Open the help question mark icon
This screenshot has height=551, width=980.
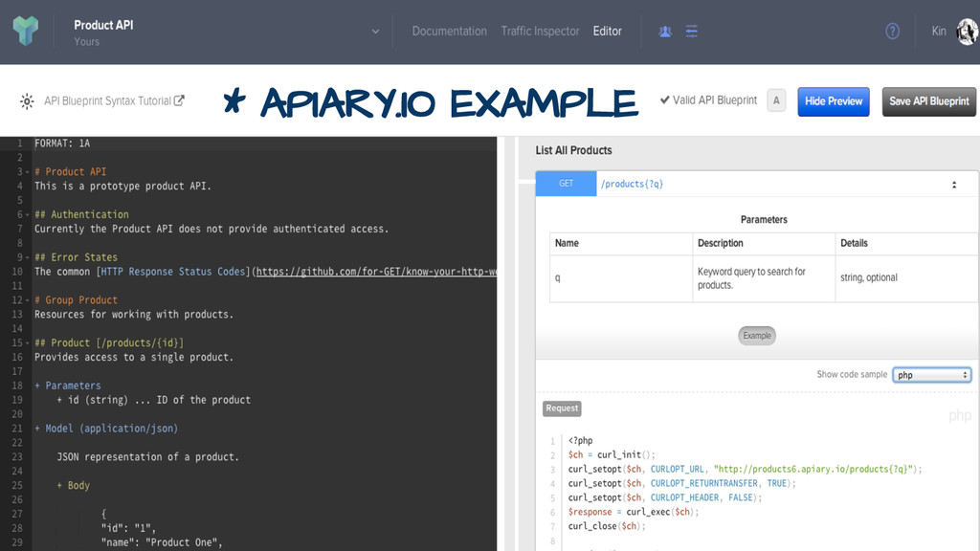click(x=893, y=32)
